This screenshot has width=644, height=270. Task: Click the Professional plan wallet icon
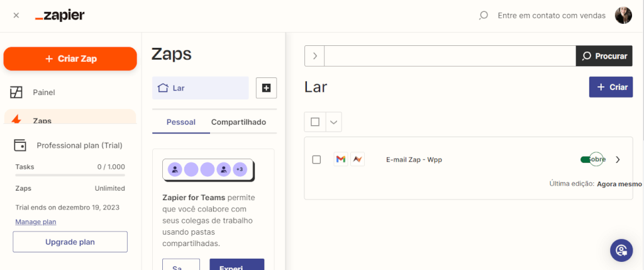tap(20, 145)
